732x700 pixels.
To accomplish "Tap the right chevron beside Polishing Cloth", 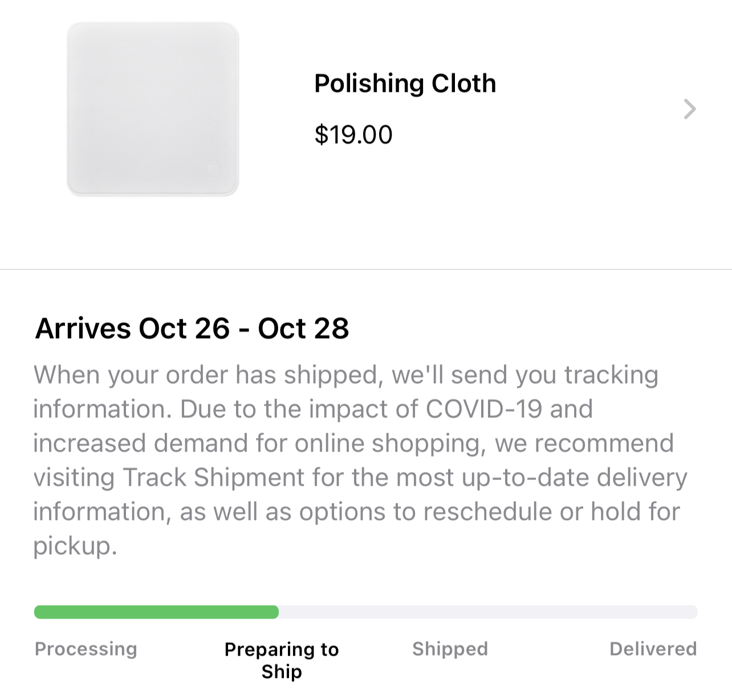I will tap(689, 109).
